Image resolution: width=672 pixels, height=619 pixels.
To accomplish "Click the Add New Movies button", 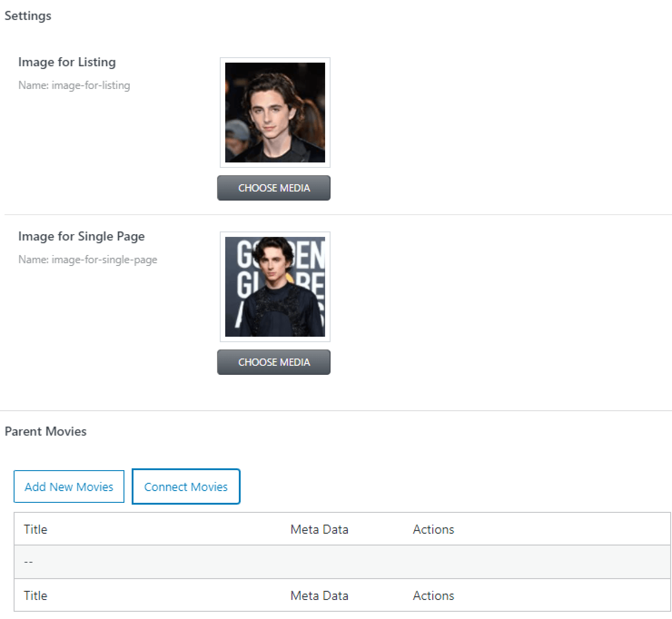I will tap(69, 486).
